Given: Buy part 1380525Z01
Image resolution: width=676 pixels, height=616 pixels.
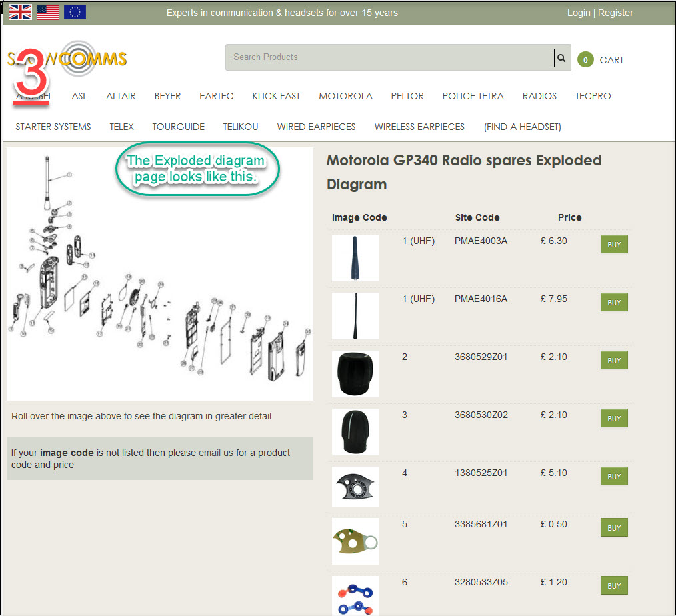Looking at the screenshot, I should [x=614, y=476].
